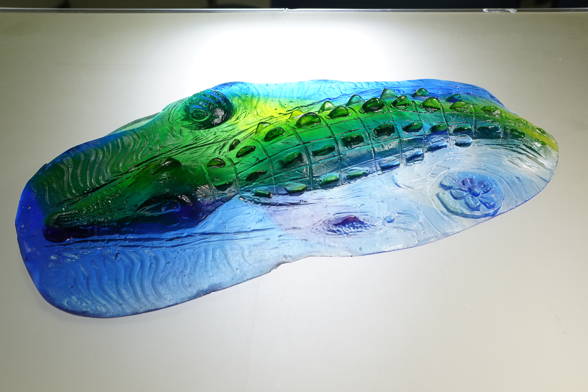This screenshot has width=588, height=392.
Task: Click the wavy-textured blue glass below the jaw
Action: point(144,275)
